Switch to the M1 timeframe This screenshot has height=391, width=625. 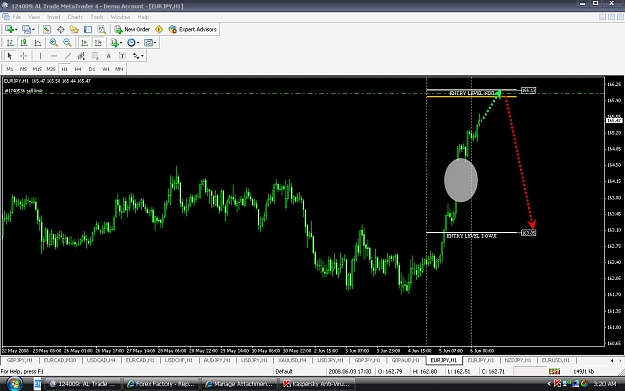(x=10, y=69)
